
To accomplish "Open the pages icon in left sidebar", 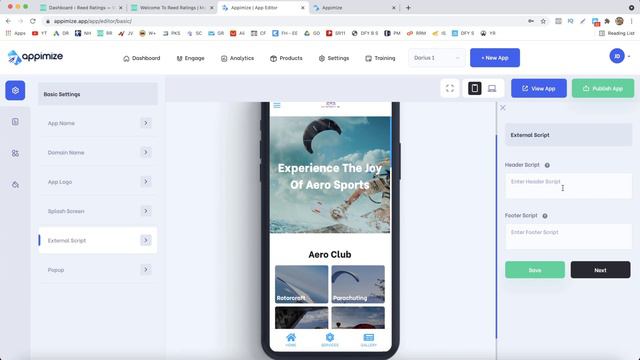I will [15, 122].
